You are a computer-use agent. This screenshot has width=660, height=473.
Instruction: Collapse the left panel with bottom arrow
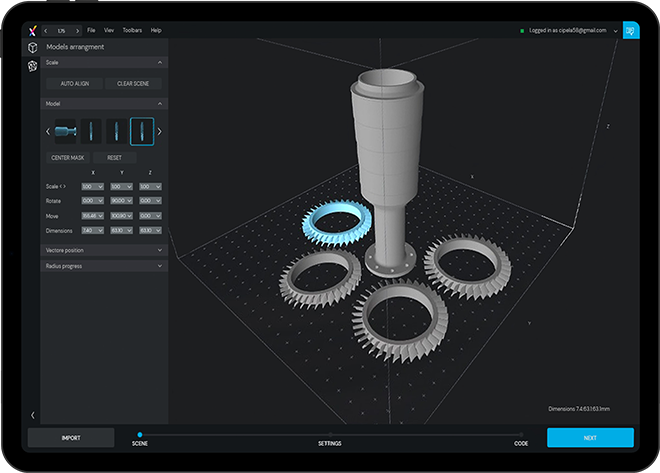(x=33, y=414)
